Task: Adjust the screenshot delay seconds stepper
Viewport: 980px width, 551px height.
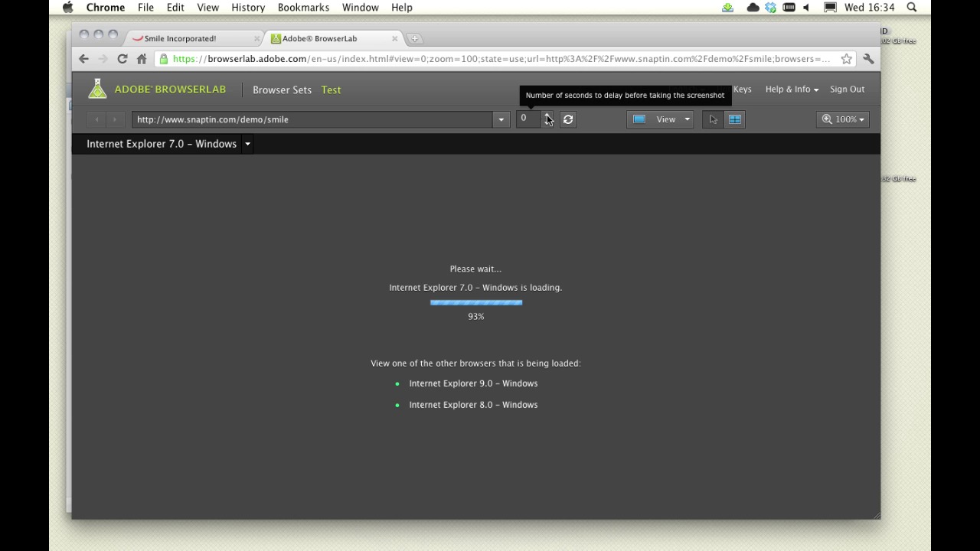Action: (547, 119)
